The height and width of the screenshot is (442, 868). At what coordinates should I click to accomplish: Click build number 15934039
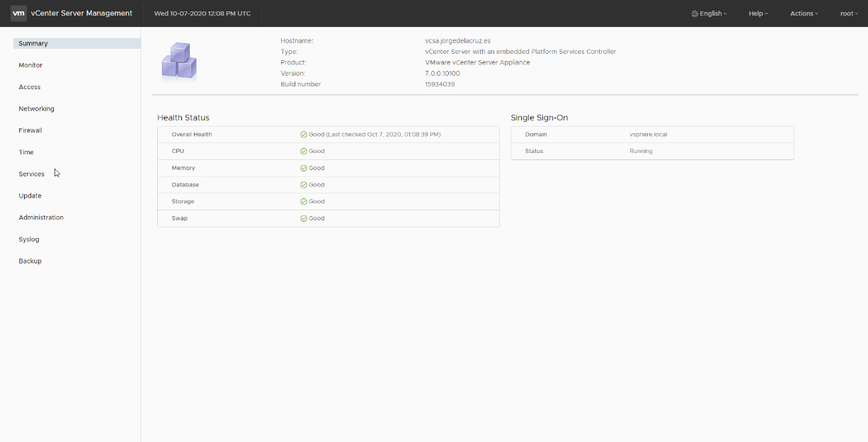point(440,84)
